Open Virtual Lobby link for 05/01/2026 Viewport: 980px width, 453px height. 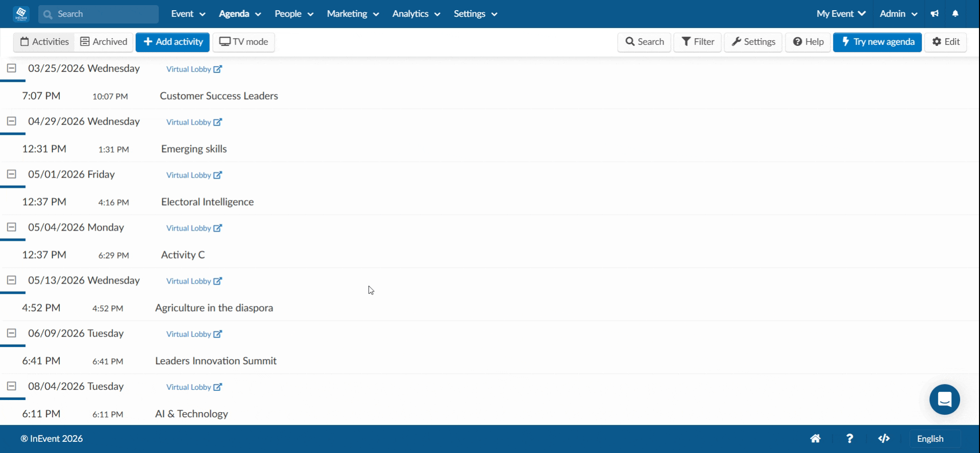click(x=194, y=175)
